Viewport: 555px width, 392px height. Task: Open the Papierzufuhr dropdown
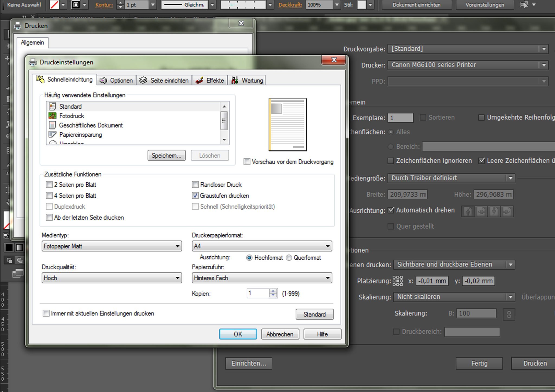pos(262,278)
